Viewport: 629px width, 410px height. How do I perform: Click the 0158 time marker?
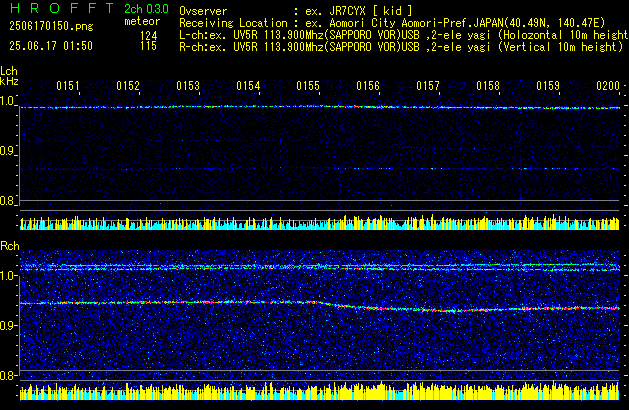[x=488, y=86]
